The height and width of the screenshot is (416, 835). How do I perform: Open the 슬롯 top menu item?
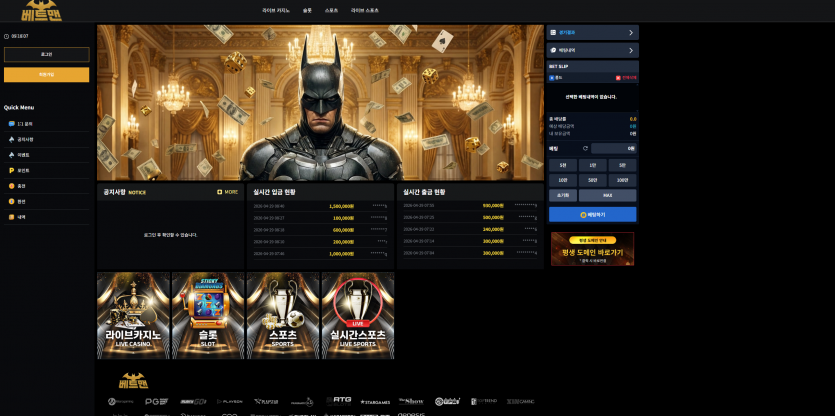(x=307, y=11)
